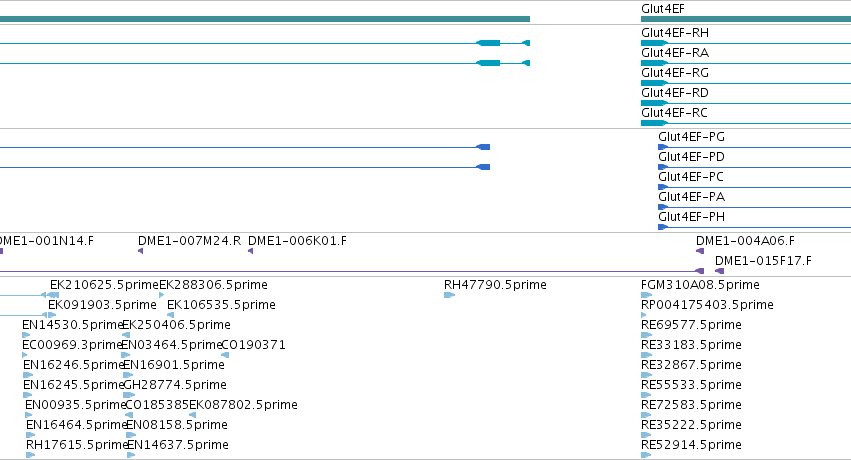
Task: Click the Glut4EF-PG protein arrow
Action: [x=663, y=147]
